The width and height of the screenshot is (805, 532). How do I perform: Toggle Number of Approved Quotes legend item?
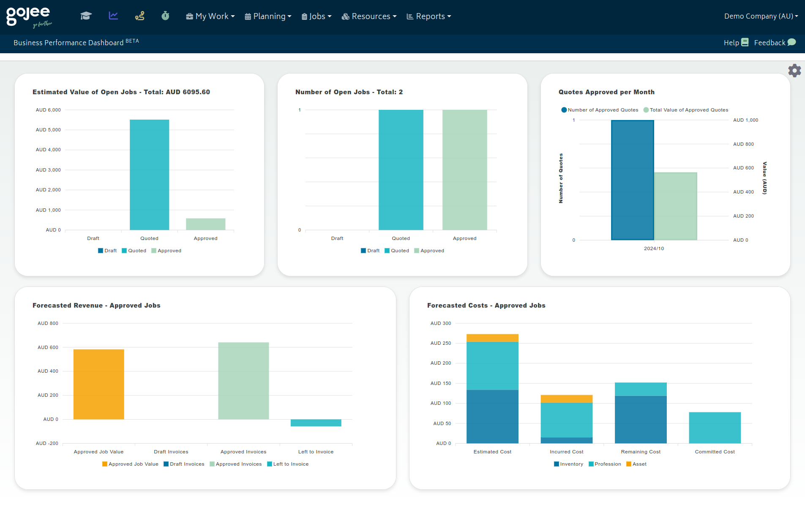[600, 110]
